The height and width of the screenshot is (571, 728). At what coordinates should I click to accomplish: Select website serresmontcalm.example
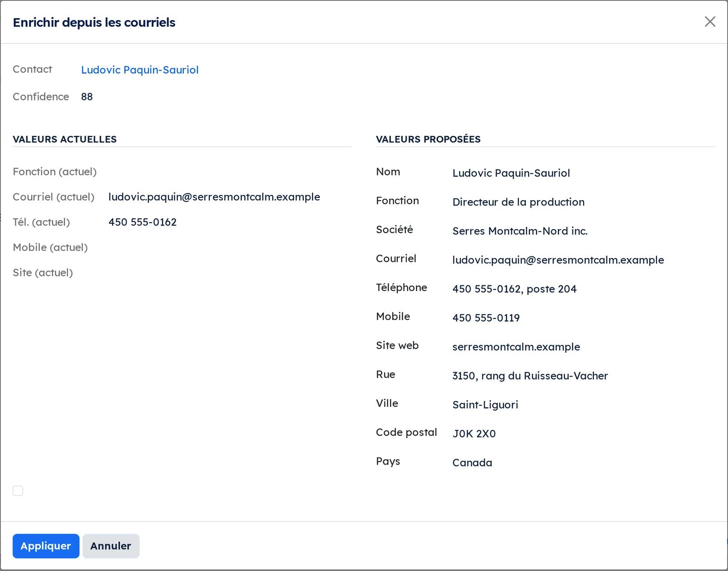pyautogui.click(x=516, y=347)
